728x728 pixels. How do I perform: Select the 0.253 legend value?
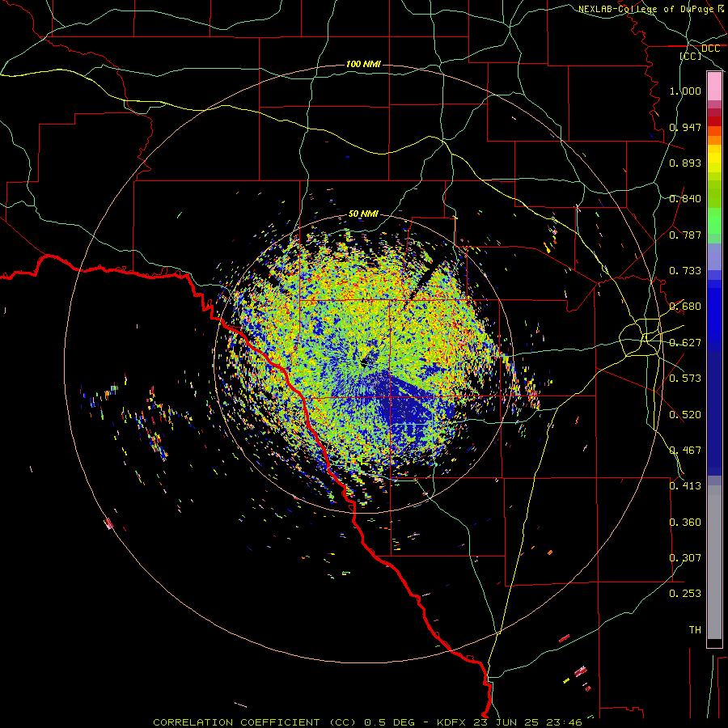pyautogui.click(x=685, y=594)
